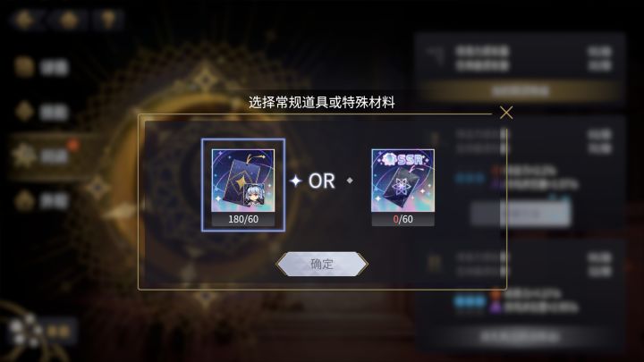Click the blurred gold button in right panel
Screen dimensions: 644x362
[x=521, y=90]
